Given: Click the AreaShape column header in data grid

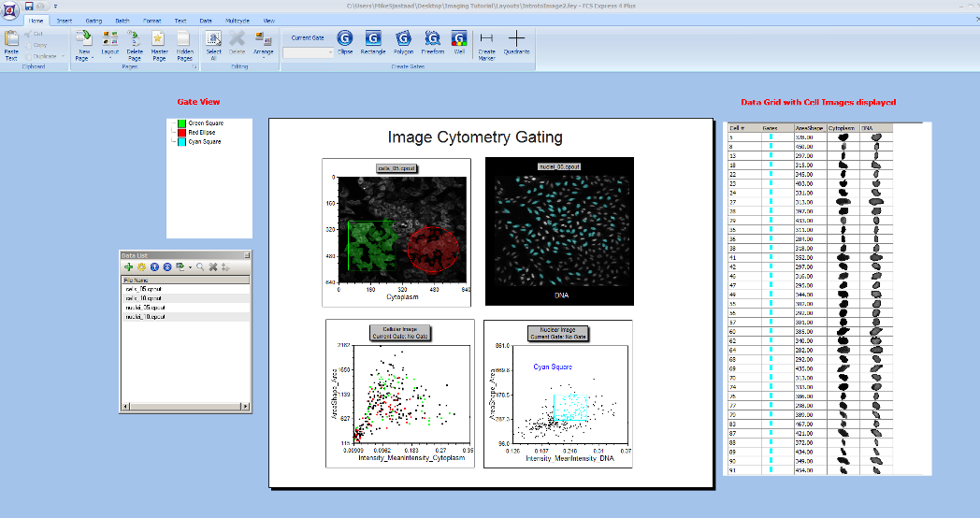Looking at the screenshot, I should click(x=810, y=127).
